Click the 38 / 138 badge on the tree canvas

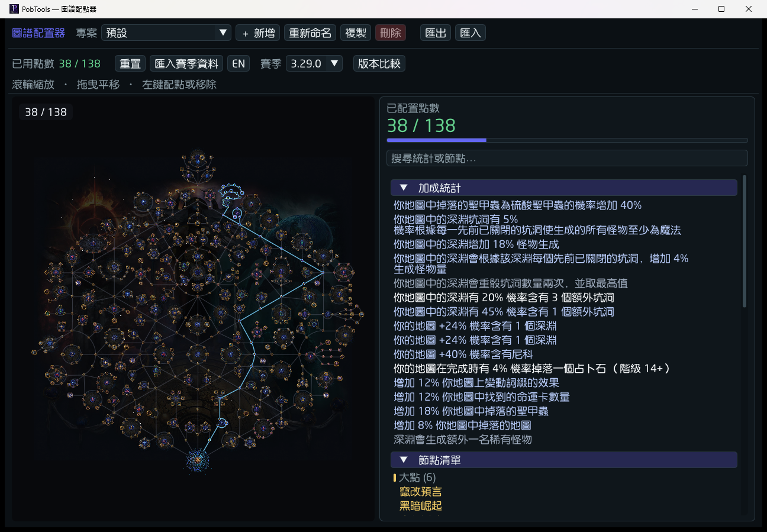click(46, 112)
